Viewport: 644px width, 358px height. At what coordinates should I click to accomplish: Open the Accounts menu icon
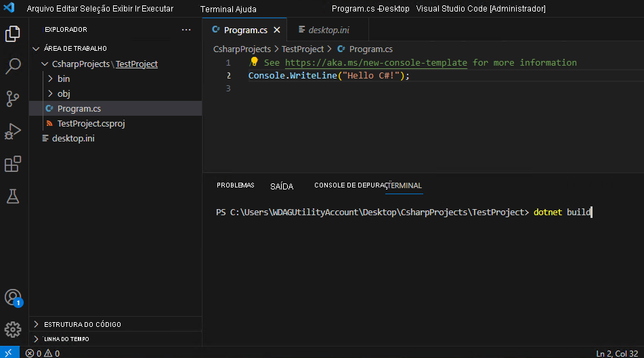click(x=13, y=298)
